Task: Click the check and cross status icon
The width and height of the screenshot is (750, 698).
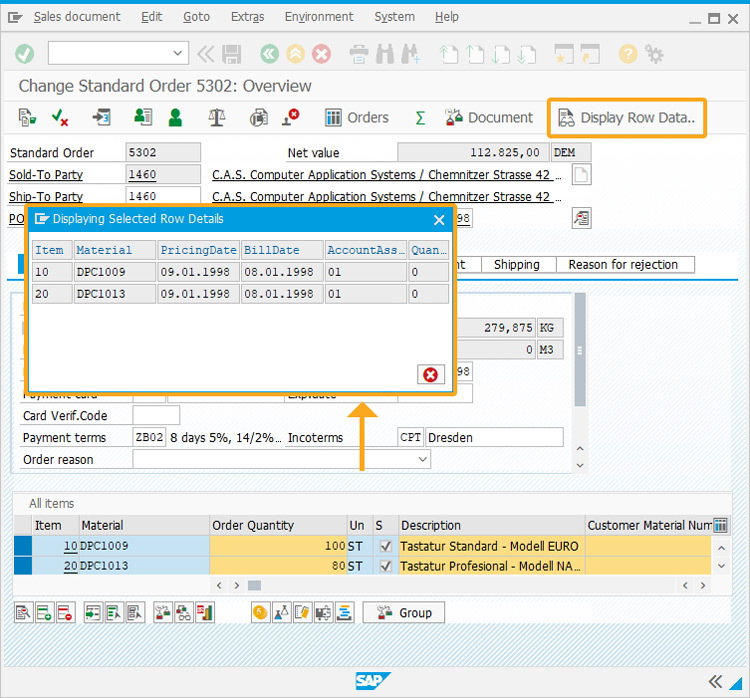Action: coord(60,117)
